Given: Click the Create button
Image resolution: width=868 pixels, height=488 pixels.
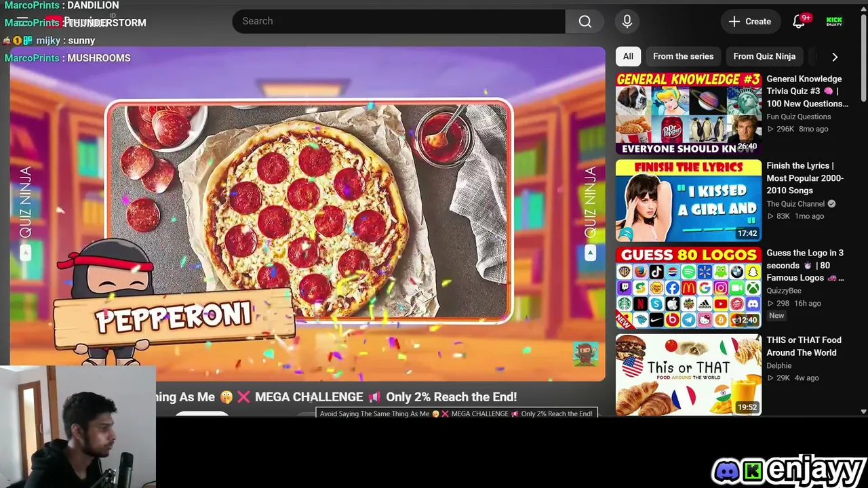Looking at the screenshot, I should pos(749,21).
